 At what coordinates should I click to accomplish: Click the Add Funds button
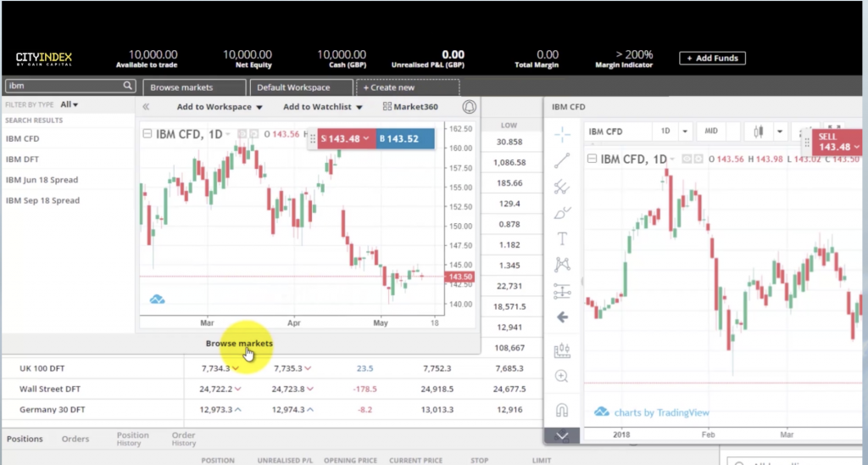[712, 59]
